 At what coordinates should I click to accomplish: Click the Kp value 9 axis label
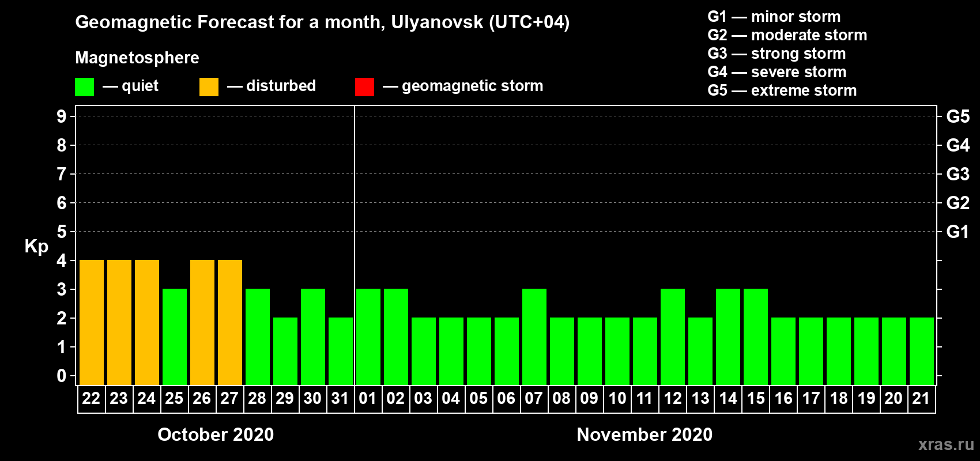62,116
